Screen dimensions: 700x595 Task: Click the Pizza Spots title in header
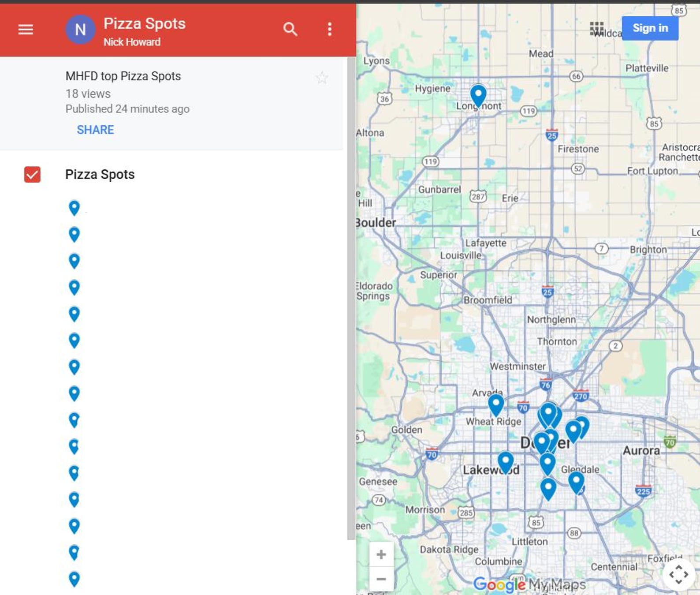click(x=145, y=23)
